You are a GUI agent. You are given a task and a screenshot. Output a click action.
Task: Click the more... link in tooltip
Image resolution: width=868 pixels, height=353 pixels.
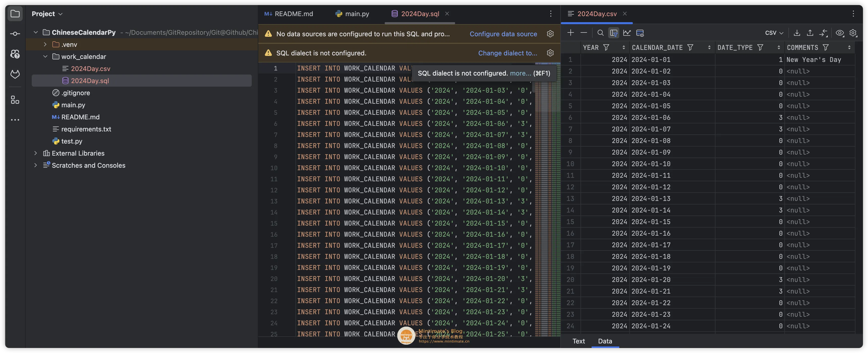click(x=520, y=73)
